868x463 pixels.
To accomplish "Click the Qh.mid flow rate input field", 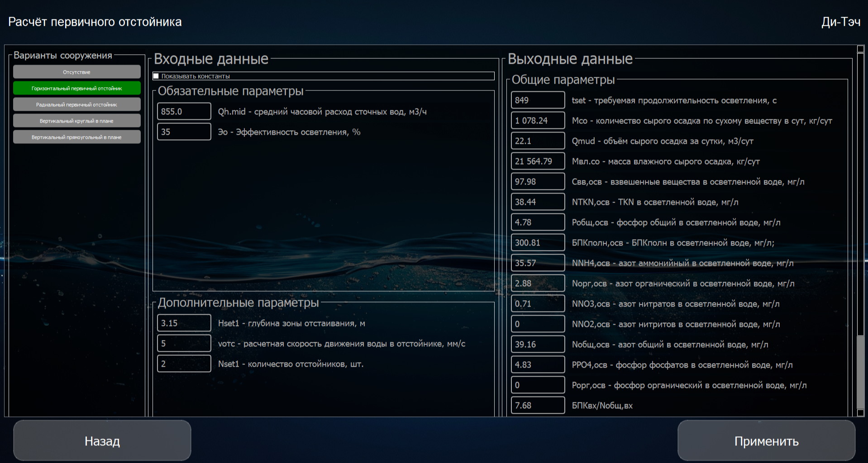I will coord(184,112).
